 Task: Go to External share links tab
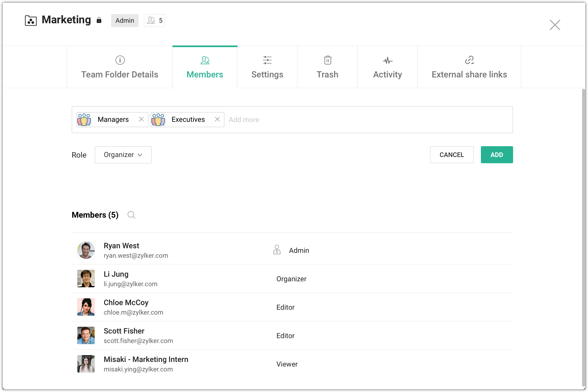(469, 67)
